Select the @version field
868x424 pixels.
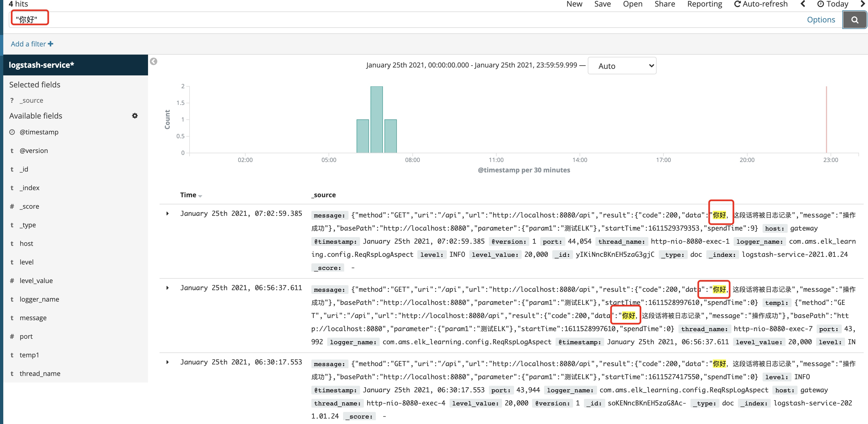click(x=34, y=151)
